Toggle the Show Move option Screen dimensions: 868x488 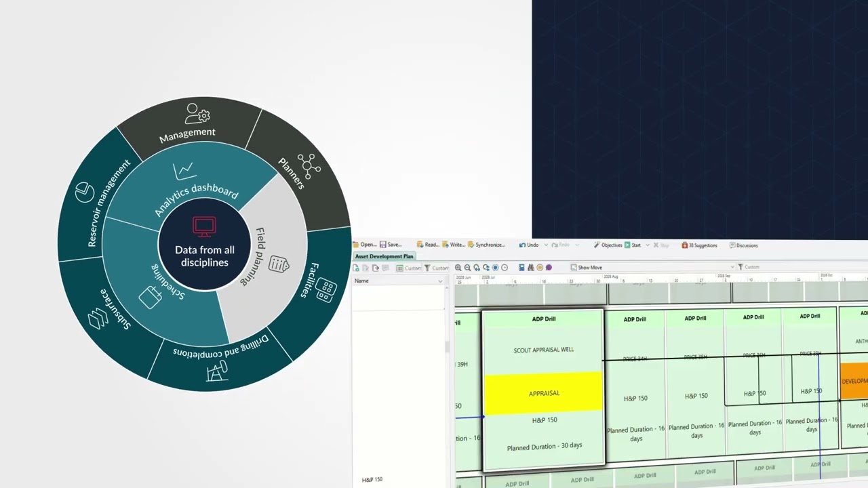pos(586,268)
